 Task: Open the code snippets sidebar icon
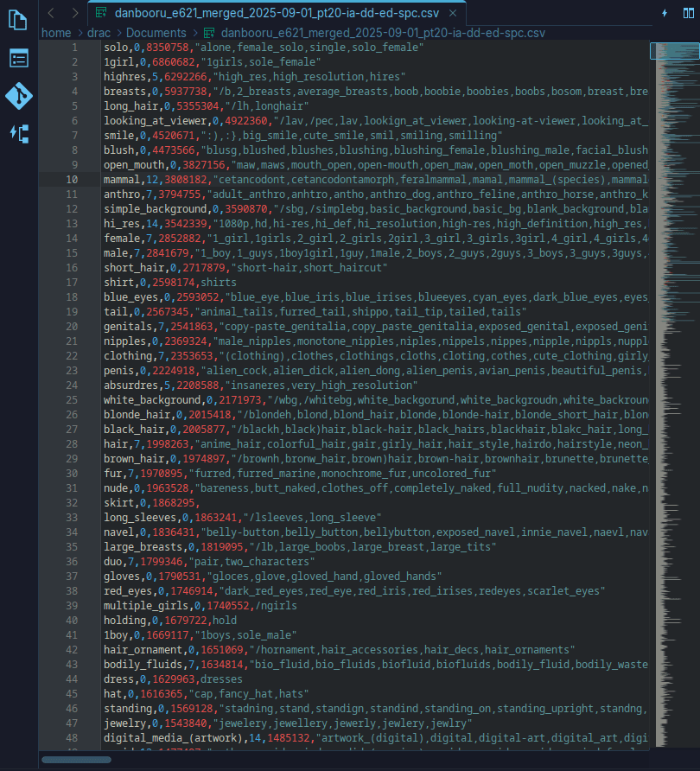(19, 134)
